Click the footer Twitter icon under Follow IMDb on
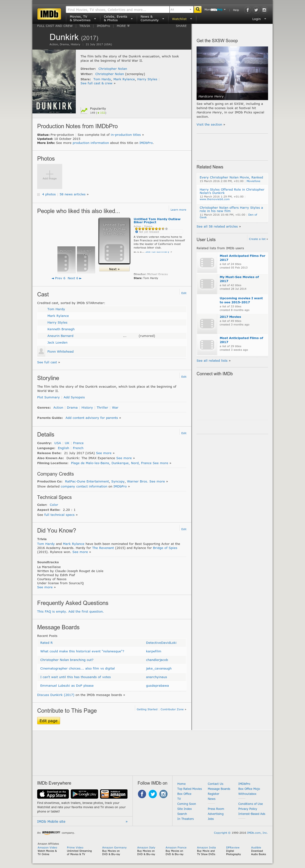Image resolution: width=305 pixels, height=868 pixels. click(153, 794)
